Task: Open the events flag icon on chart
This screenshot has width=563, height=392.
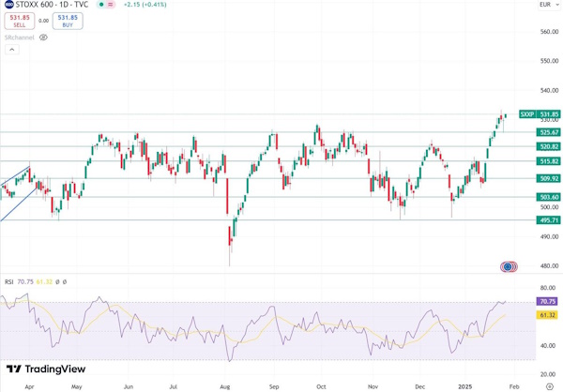Action: tap(509, 266)
